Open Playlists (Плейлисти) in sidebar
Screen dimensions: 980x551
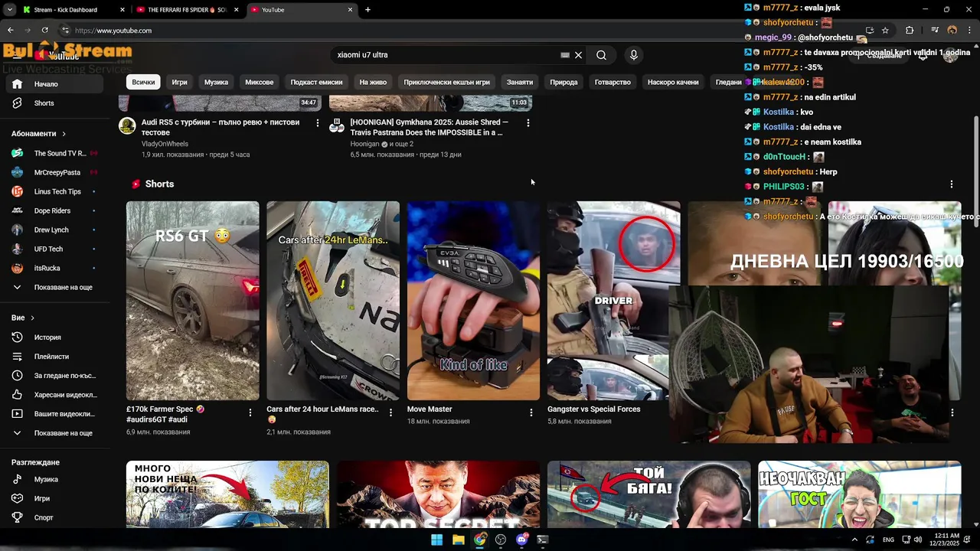coord(51,357)
